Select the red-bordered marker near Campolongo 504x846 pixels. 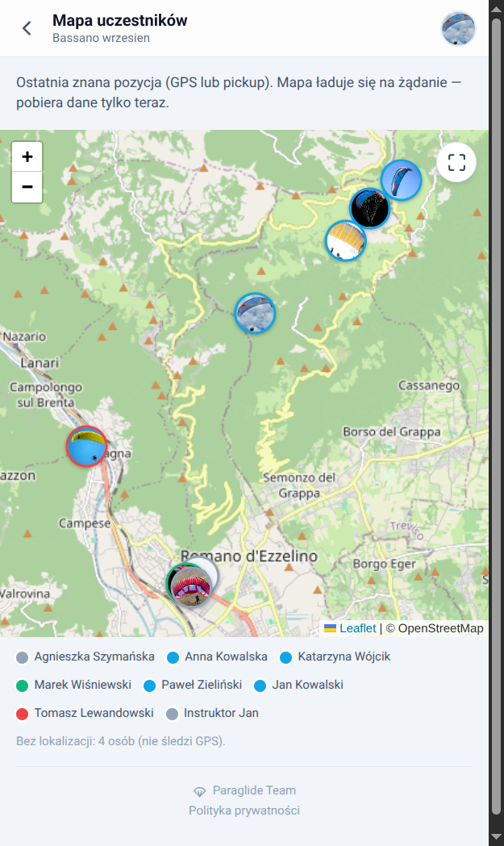click(x=86, y=446)
